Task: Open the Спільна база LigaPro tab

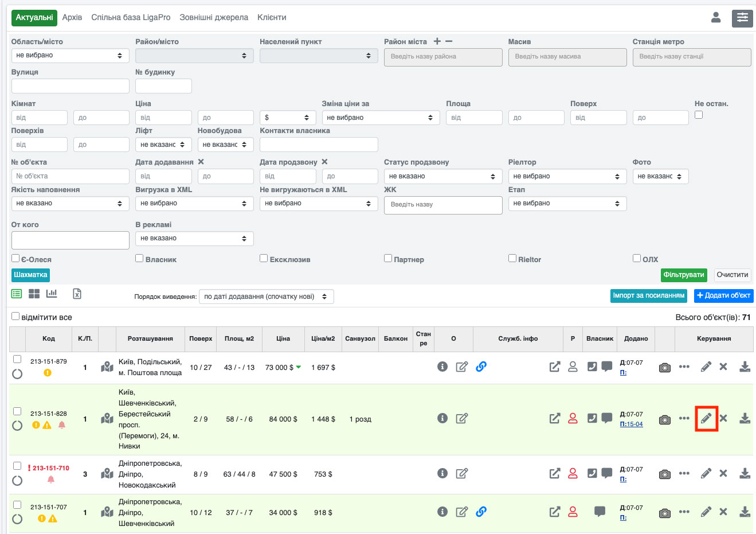Action: pyautogui.click(x=131, y=18)
